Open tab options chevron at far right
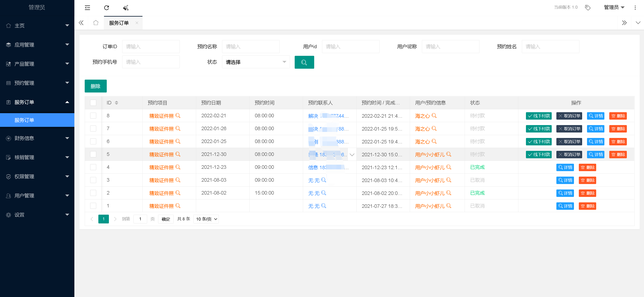644x297 pixels. pos(638,23)
